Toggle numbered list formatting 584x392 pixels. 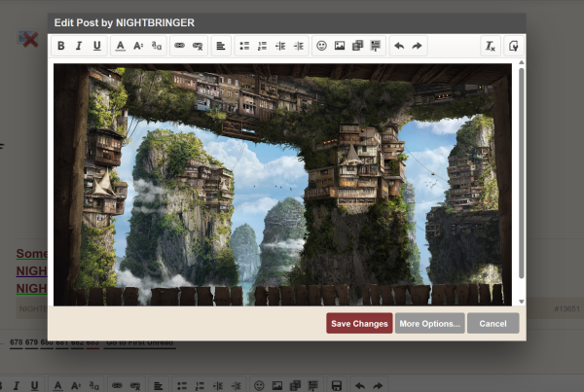tap(263, 46)
